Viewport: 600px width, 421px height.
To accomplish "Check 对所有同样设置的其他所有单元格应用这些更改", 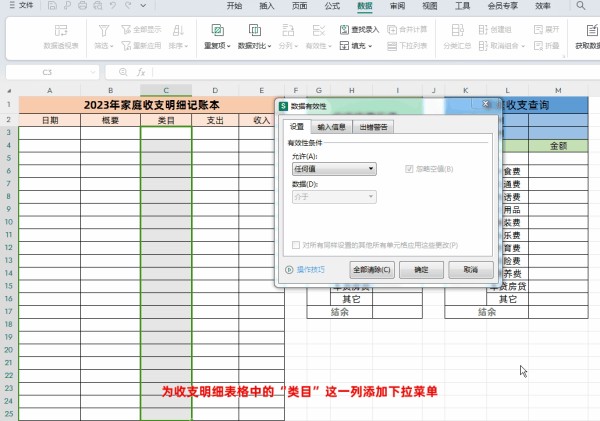I will pos(295,244).
